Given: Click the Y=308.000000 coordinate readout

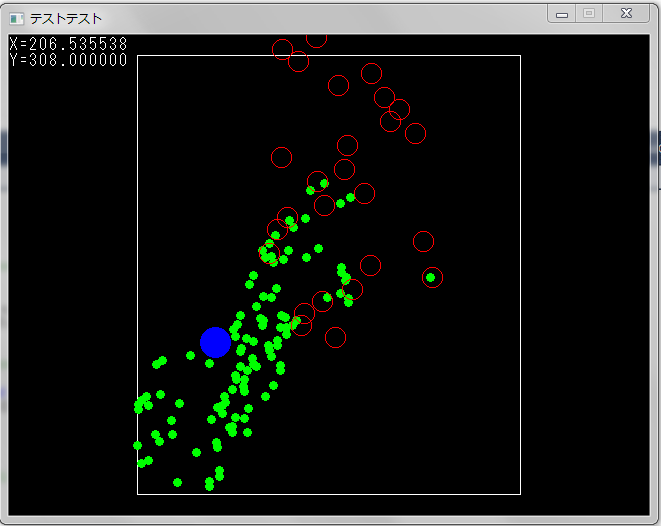Looking at the screenshot, I should pyautogui.click(x=68, y=60).
